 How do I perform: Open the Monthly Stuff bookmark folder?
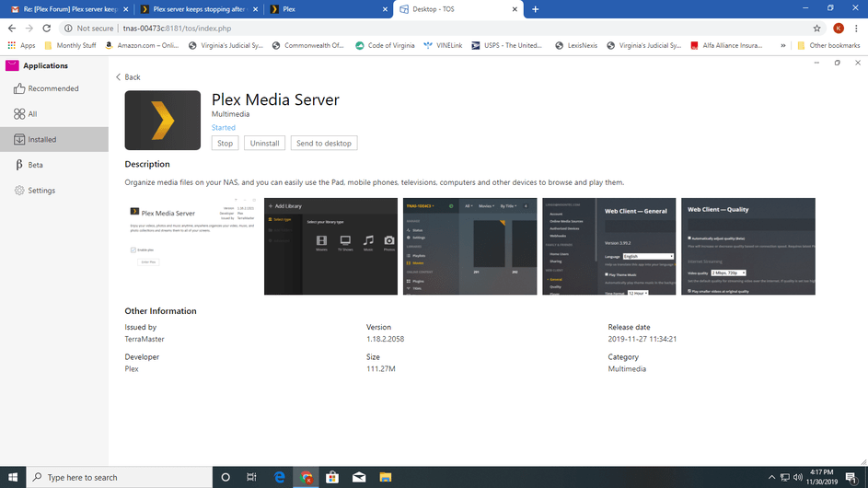coord(70,45)
